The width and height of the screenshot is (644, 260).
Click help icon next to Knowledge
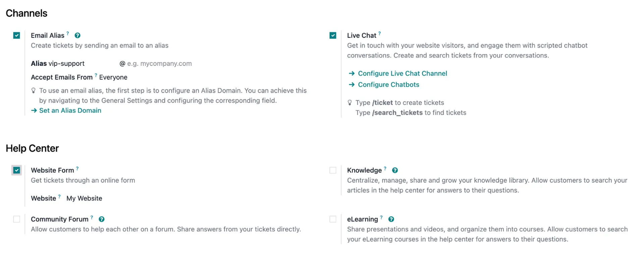coord(395,170)
